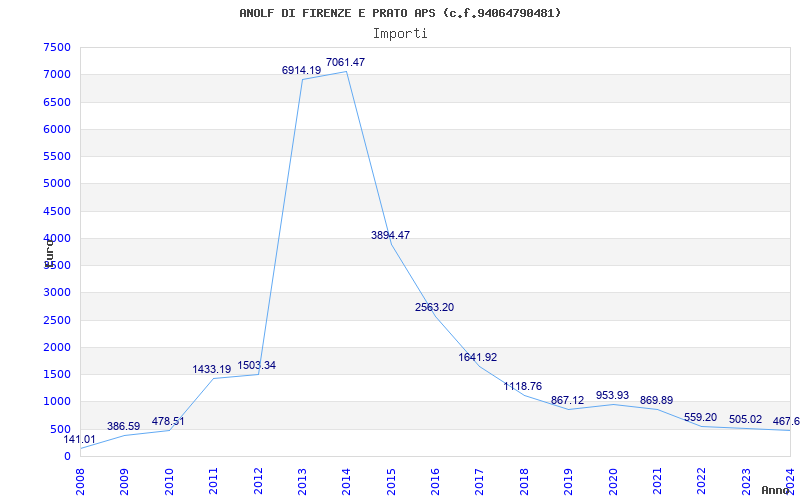Viewport: 800px width, 500px height.
Task: Click the 2009 x-axis year label
Action: pos(124,482)
